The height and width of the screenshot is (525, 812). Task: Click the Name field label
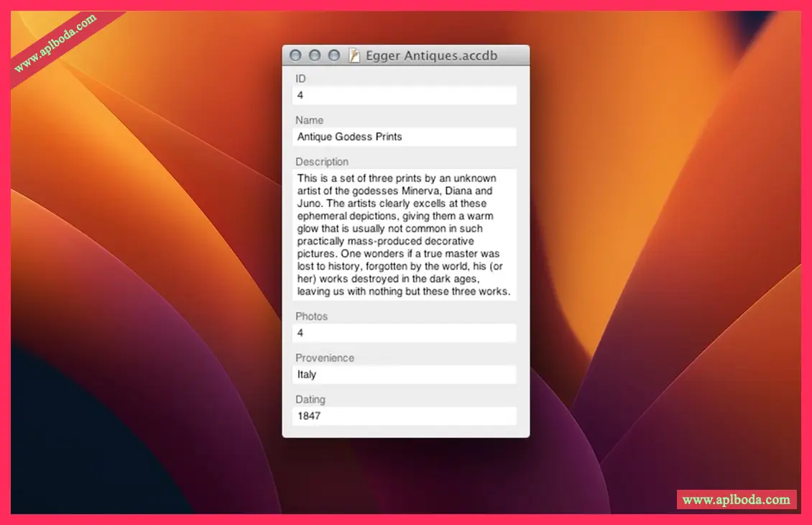point(309,120)
